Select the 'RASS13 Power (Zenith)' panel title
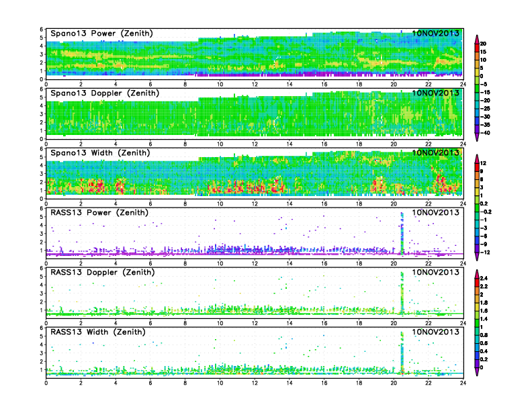The width and height of the screenshot is (532, 411). tap(99, 213)
